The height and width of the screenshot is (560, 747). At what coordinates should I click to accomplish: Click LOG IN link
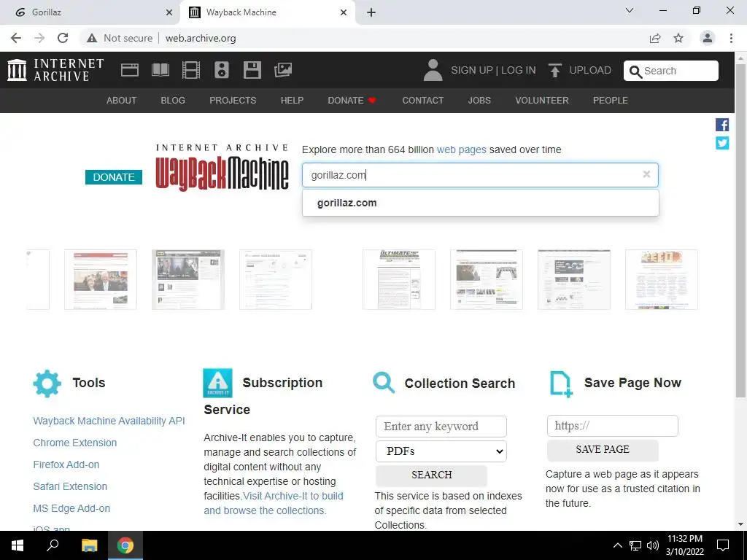519,70
